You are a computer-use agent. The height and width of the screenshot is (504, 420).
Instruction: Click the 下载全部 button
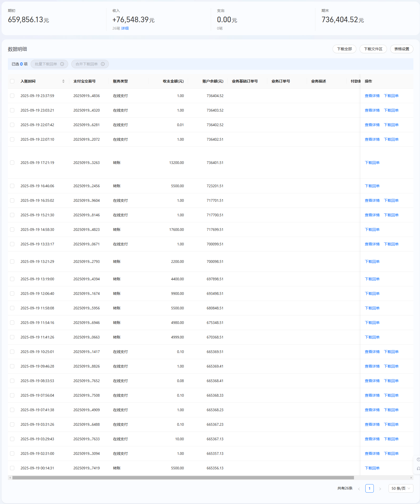click(344, 49)
